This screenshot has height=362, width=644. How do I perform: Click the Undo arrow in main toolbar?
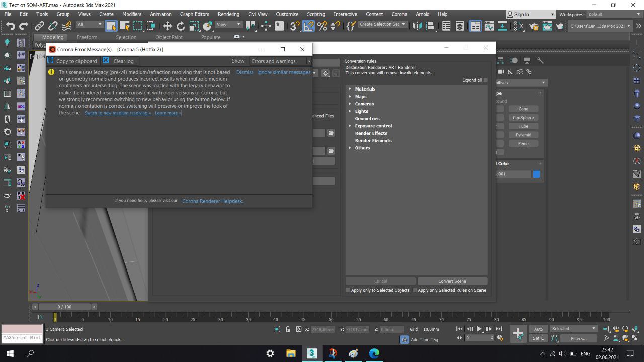pyautogui.click(x=10, y=26)
